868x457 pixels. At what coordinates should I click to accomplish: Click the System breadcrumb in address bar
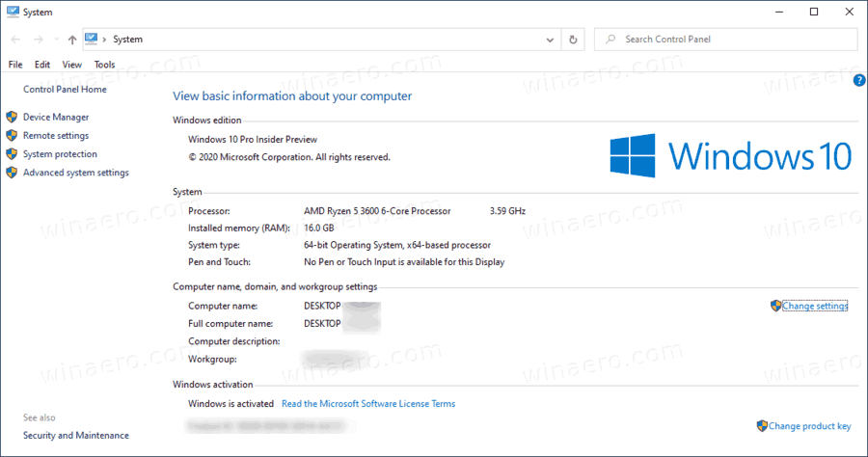point(128,40)
